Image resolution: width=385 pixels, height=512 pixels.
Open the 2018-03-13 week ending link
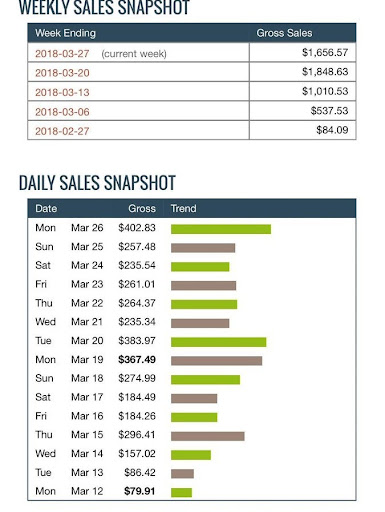pos(62,92)
